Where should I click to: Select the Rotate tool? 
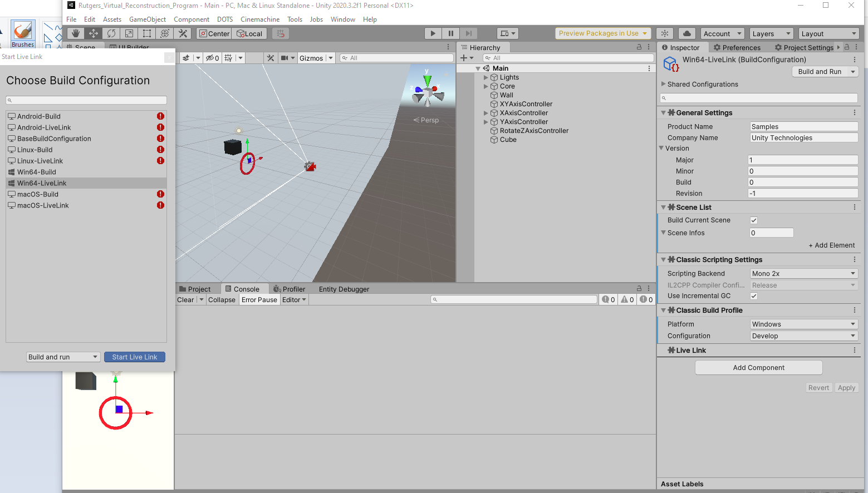pyautogui.click(x=111, y=33)
